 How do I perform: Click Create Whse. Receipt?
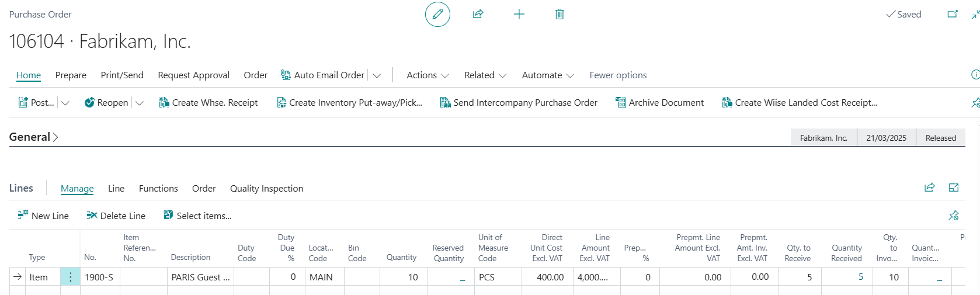click(208, 102)
